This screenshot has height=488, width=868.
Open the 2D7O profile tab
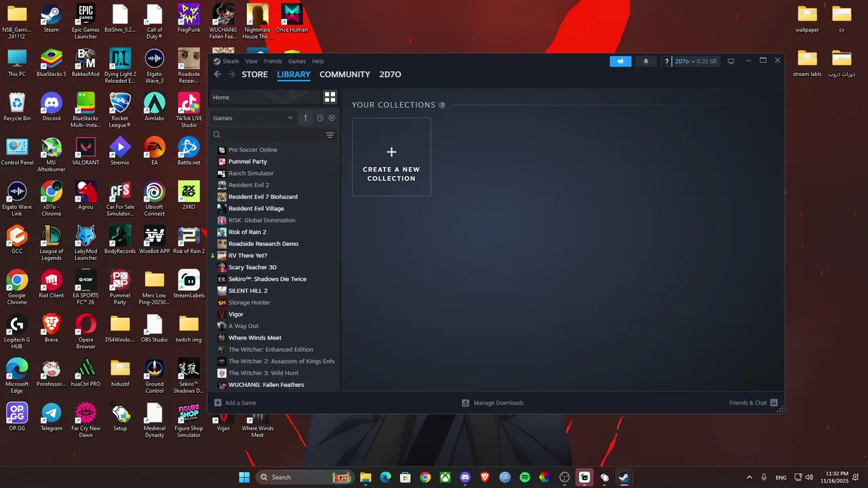point(390,75)
